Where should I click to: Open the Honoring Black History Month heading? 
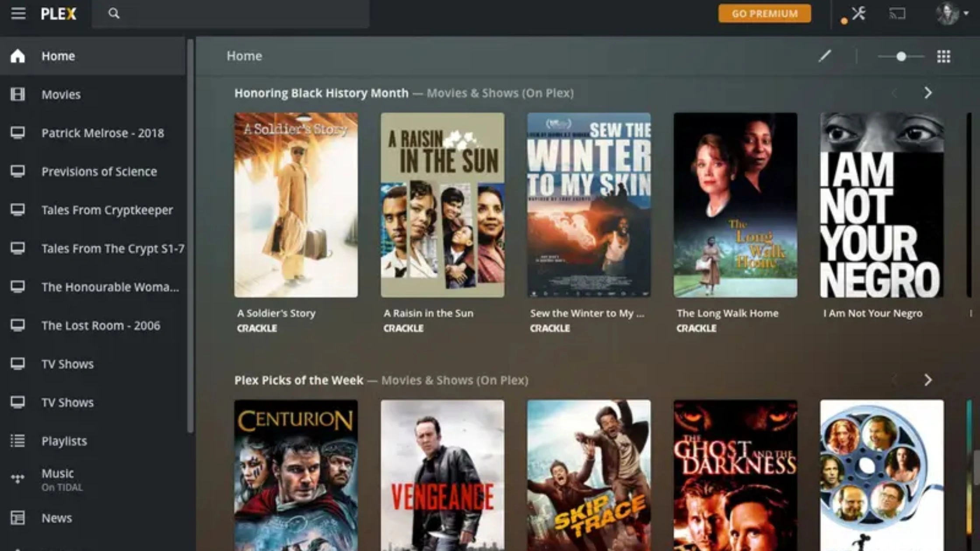click(x=322, y=93)
